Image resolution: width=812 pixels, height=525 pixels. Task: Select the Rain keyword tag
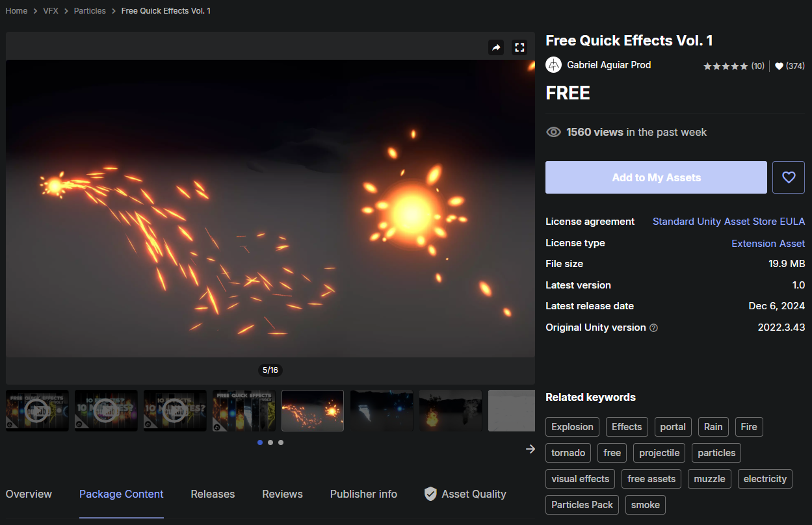(713, 427)
